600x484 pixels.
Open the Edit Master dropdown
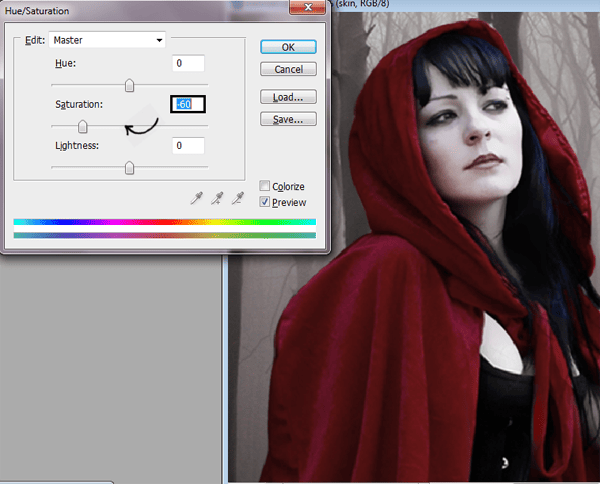108,40
